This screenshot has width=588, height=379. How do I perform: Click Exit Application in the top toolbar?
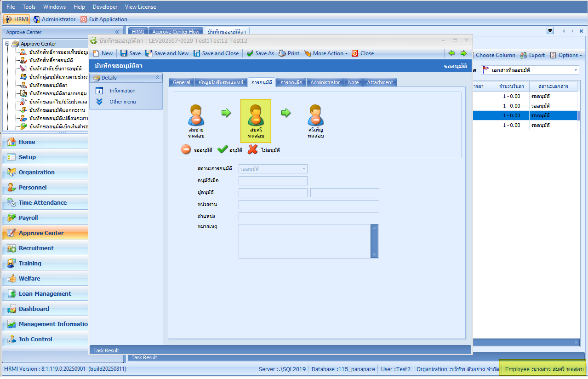tap(104, 19)
